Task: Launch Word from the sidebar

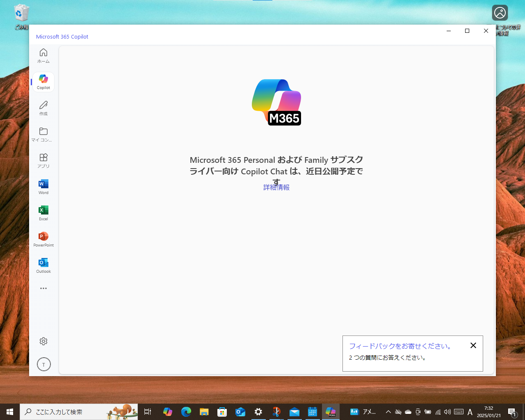Action: (x=43, y=187)
